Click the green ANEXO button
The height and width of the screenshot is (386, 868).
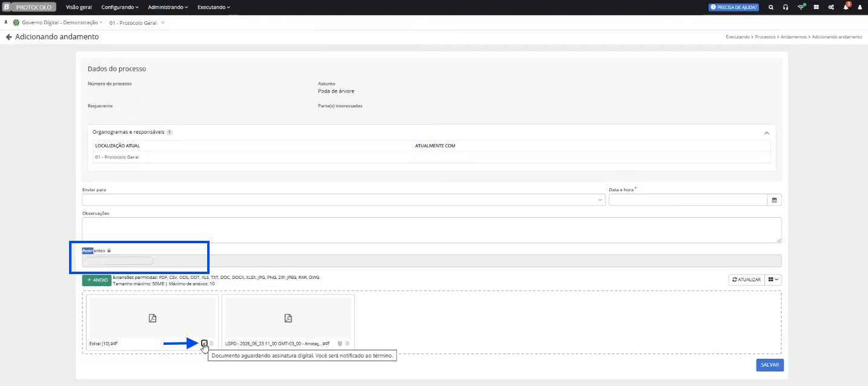click(97, 280)
